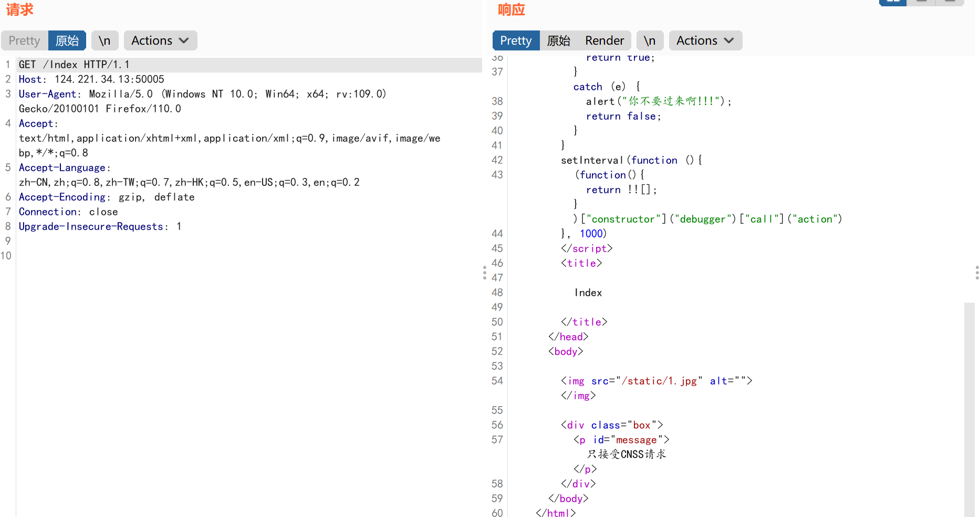Click the closing </title> tag
This screenshot has width=980, height=517.
(x=584, y=322)
